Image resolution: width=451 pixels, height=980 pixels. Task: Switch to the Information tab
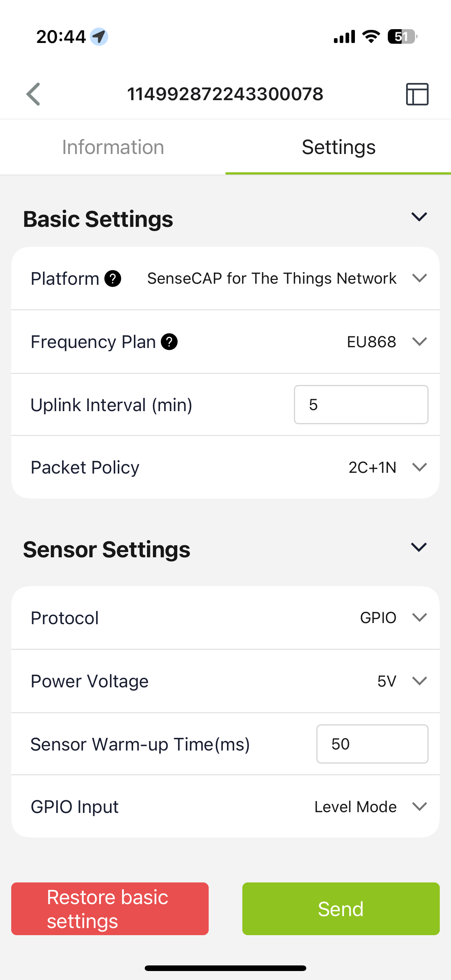pyautogui.click(x=113, y=147)
